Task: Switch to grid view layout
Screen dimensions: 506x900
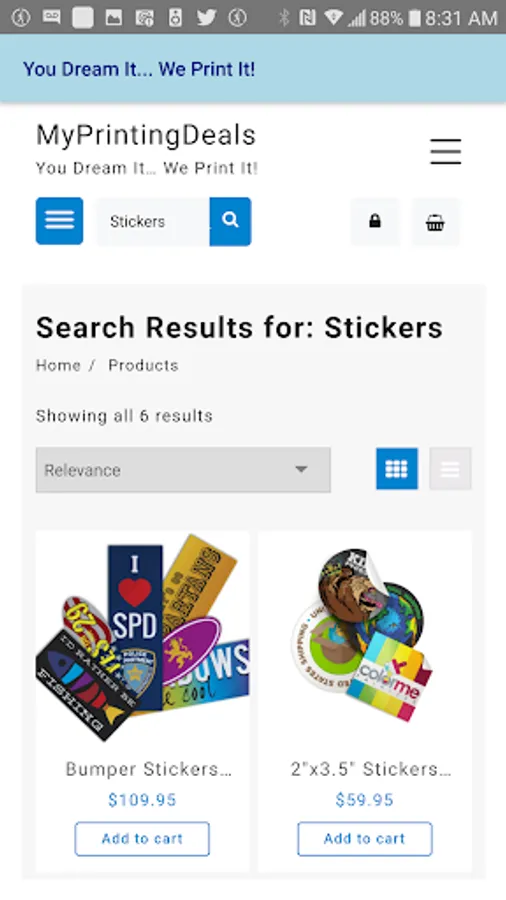Action: coord(397,469)
